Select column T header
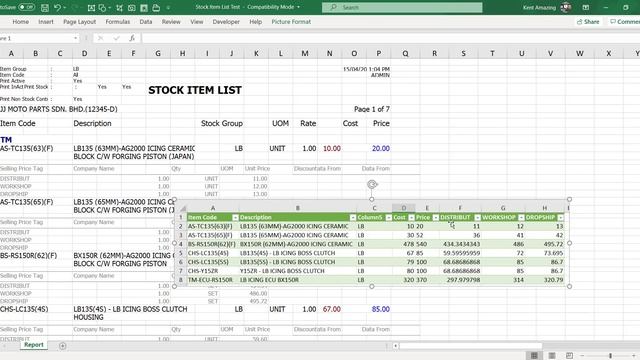 (492, 53)
